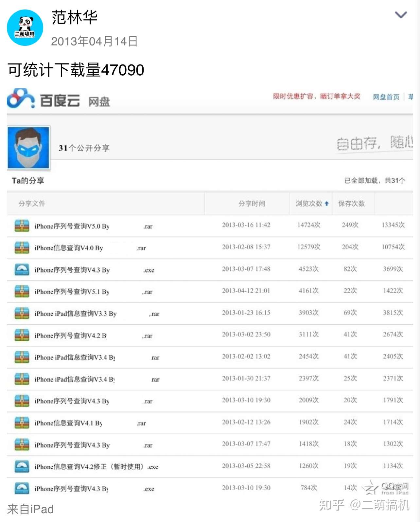This screenshot has width=420, height=522.
Task: Click the 网盘首页 link
Action: [x=386, y=97]
